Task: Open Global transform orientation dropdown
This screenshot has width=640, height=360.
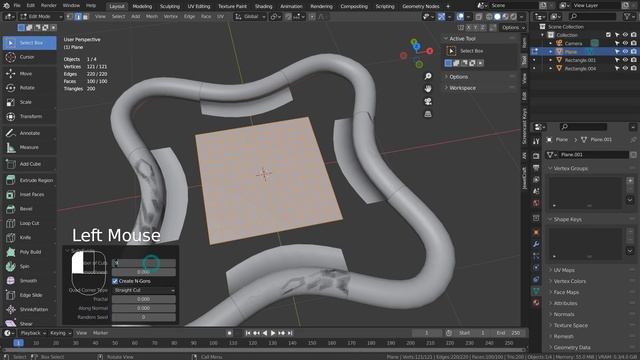Action: 250,17
